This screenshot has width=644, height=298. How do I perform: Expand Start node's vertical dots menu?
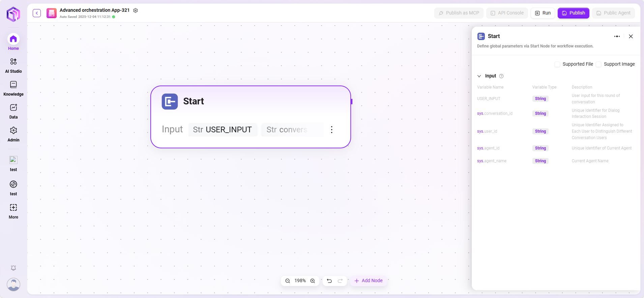click(x=332, y=130)
